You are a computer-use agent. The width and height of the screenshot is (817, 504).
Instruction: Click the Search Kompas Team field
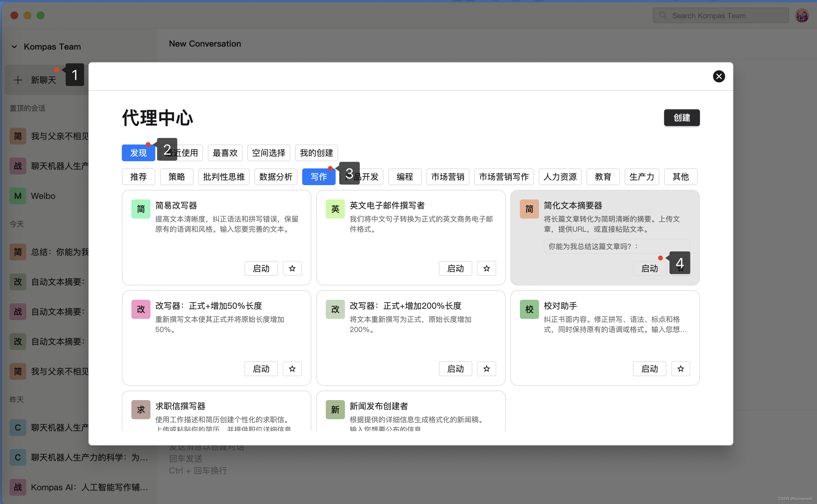coord(720,16)
